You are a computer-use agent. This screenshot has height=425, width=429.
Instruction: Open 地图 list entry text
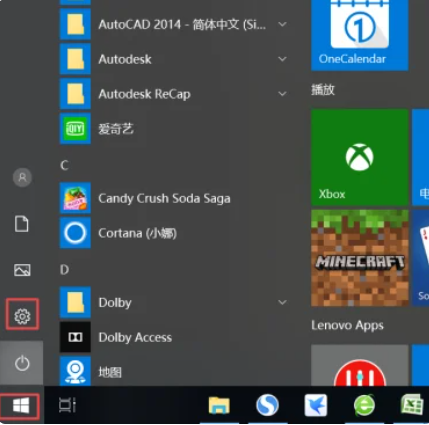110,372
